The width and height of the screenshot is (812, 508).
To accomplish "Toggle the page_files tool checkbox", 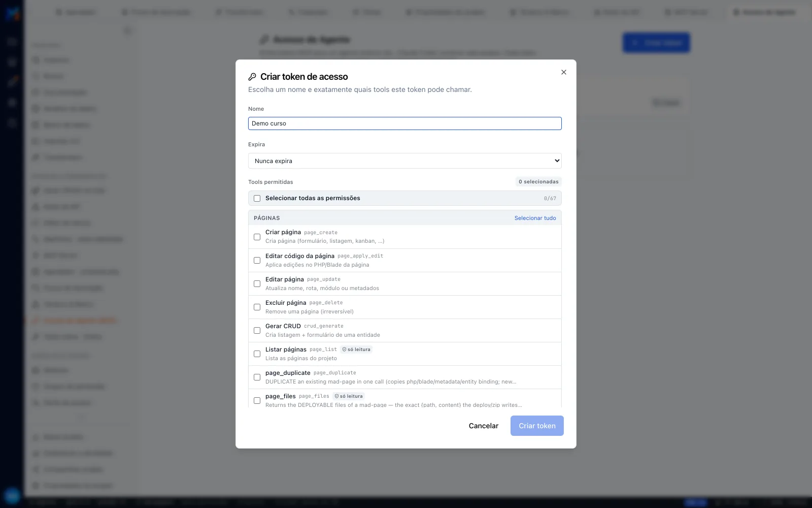I will (x=257, y=400).
